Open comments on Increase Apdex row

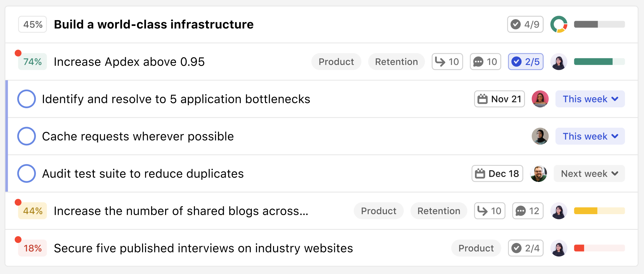tap(485, 62)
